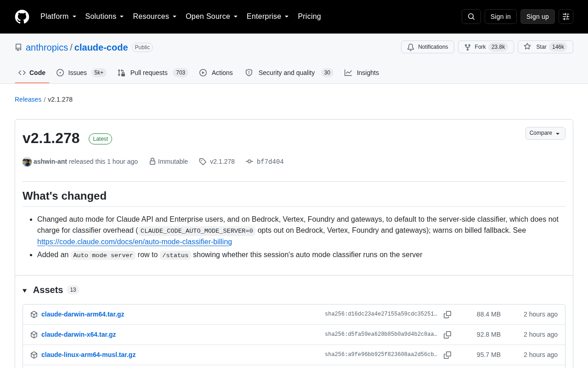588x368 pixels.
Task: Fork the repository
Action: [x=486, y=47]
